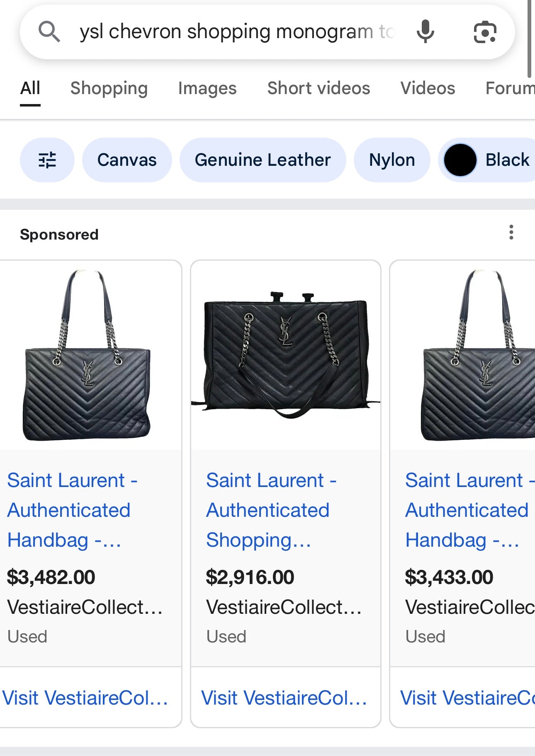The width and height of the screenshot is (535, 756).
Task: Click the magnifying glass search icon
Action: [x=50, y=32]
